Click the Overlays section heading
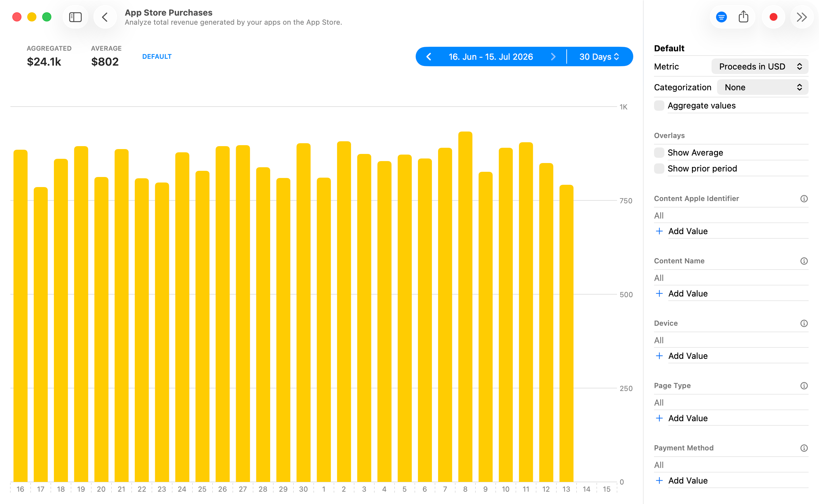This screenshot has width=819, height=504. click(x=669, y=135)
